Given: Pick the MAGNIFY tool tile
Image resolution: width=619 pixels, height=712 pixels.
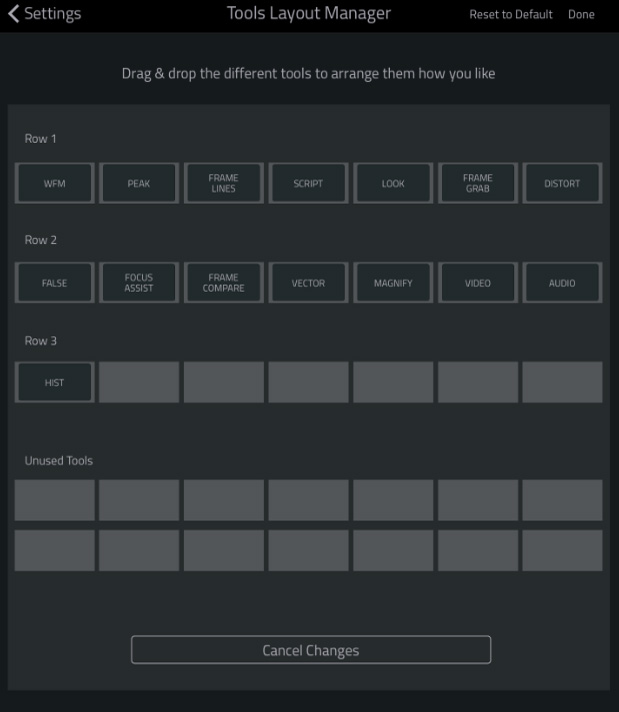Looking at the screenshot, I should click(x=393, y=282).
